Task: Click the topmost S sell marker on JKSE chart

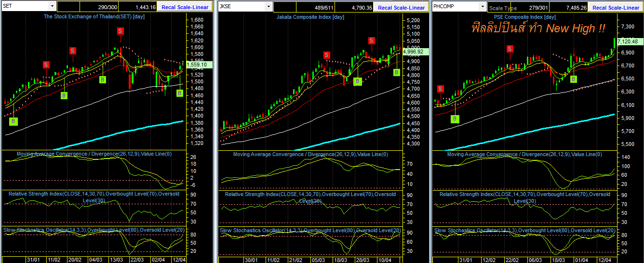Action: pyautogui.click(x=371, y=40)
